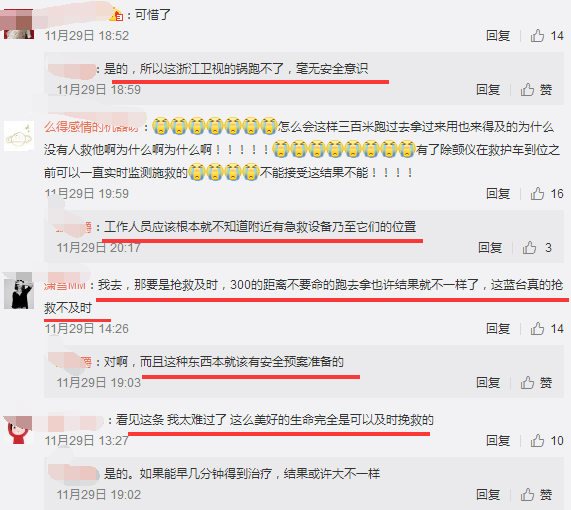Image resolution: width=571 pixels, height=510 pixels.
Task: Click 回复 on the 19:03 reply
Action: (488, 382)
